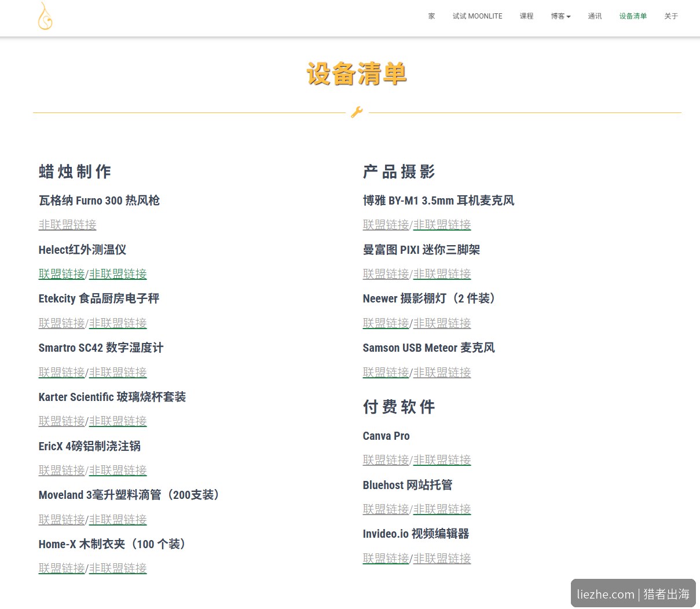Click the EricX 4磅铝制浇注锅 item name
700x609 pixels.
[x=90, y=446]
